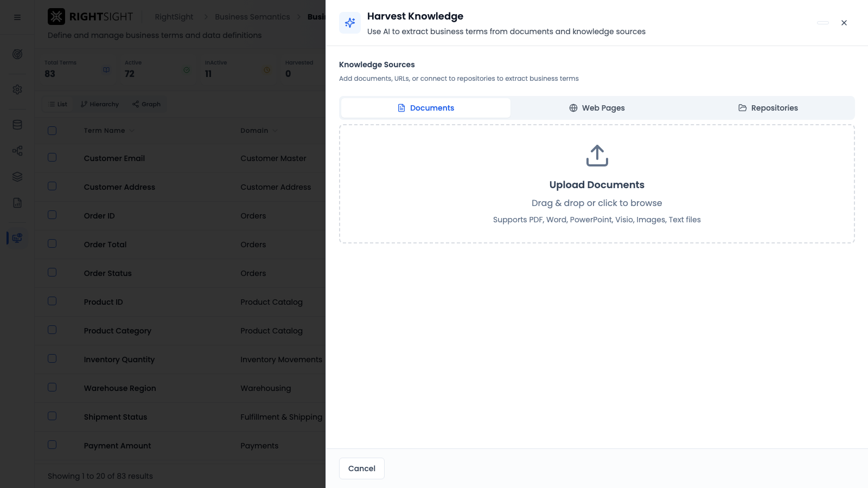Click the Order ID term name
The width and height of the screenshot is (868, 488).
coord(99,216)
